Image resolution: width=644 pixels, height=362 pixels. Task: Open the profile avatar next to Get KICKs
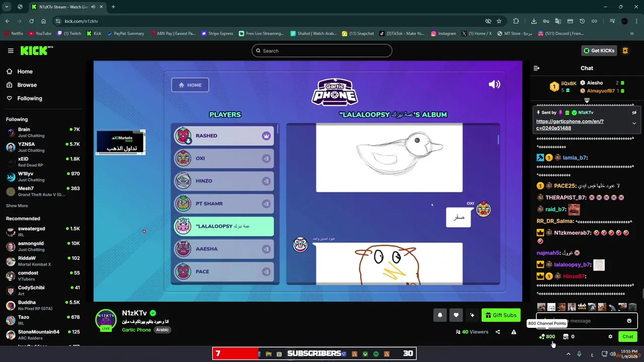click(x=625, y=51)
